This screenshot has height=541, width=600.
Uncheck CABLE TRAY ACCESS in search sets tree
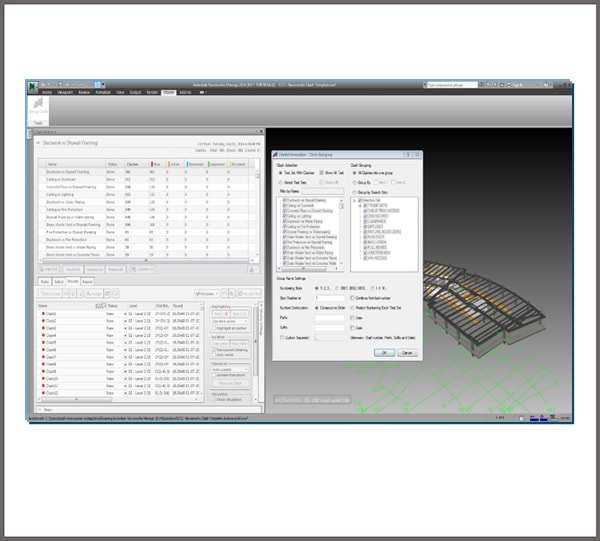click(365, 211)
